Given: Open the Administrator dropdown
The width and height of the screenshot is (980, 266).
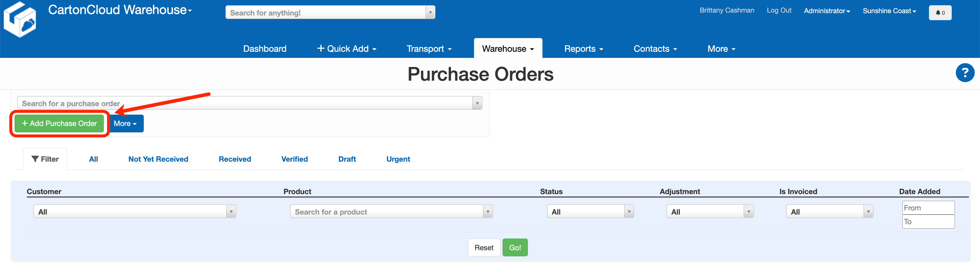Looking at the screenshot, I should pyautogui.click(x=826, y=11).
